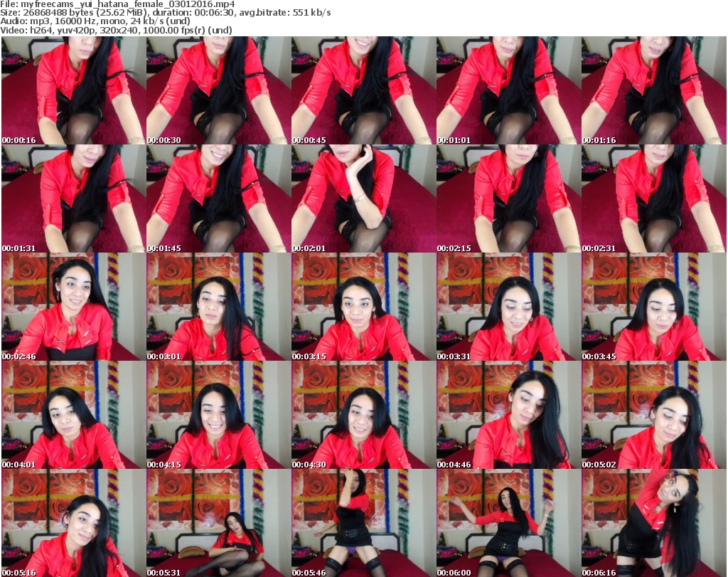Select the thumbnail stamped 00:02:31
Viewport: 728px width, 577px height.
[x=654, y=198]
